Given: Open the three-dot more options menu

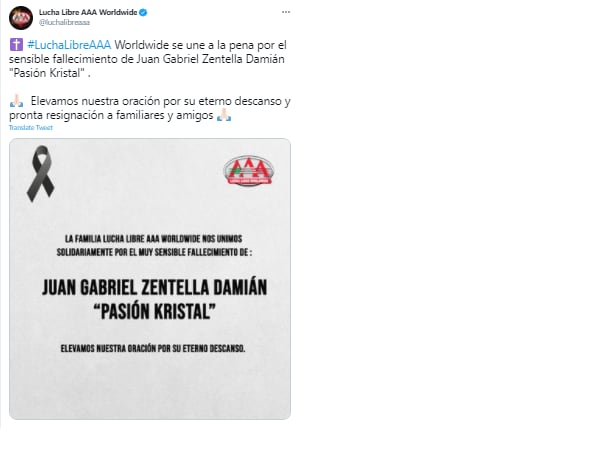Looking at the screenshot, I should (286, 12).
